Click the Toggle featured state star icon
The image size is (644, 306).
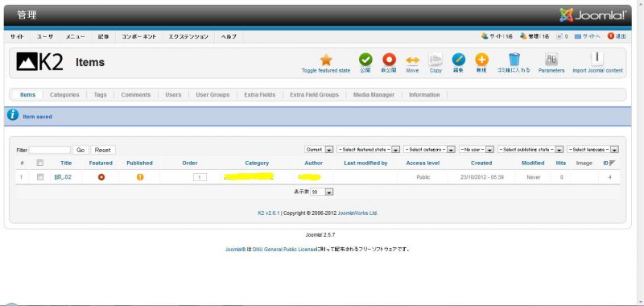(x=326, y=60)
